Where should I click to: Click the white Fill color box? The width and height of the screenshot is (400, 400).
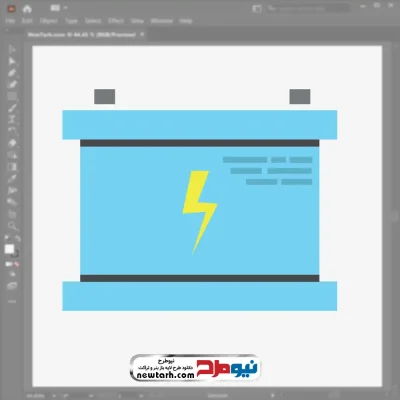pyautogui.click(x=9, y=249)
